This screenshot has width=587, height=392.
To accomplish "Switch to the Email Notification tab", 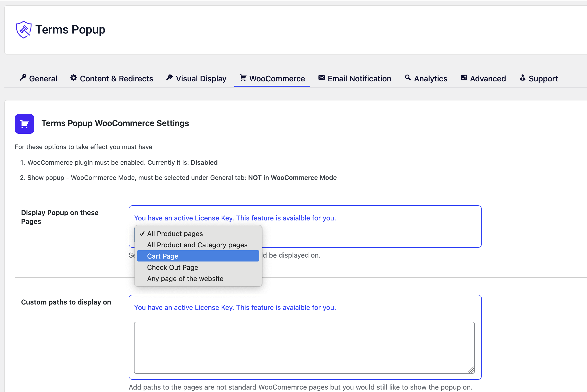I will point(359,79).
